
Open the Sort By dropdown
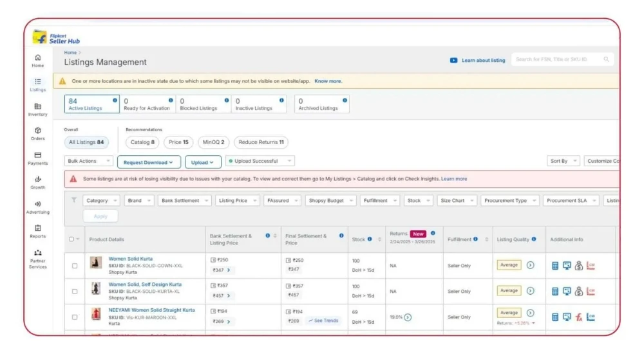tap(563, 161)
